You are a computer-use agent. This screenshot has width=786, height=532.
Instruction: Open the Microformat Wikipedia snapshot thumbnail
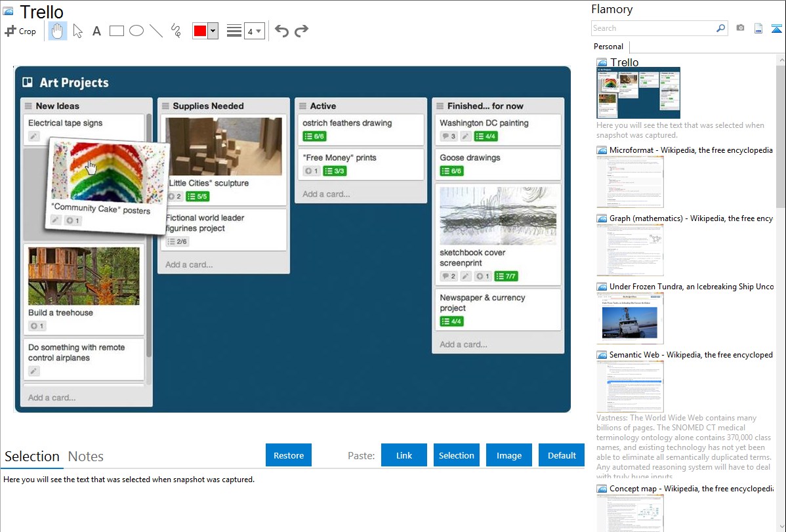[x=630, y=182]
